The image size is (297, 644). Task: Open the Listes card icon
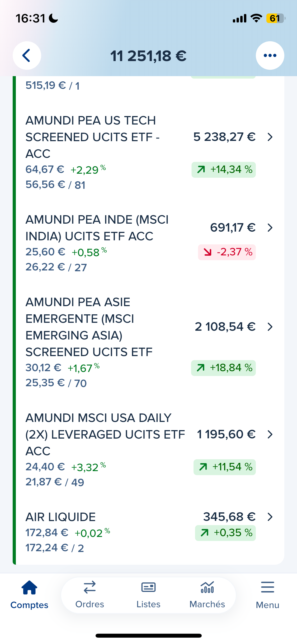[x=148, y=587]
